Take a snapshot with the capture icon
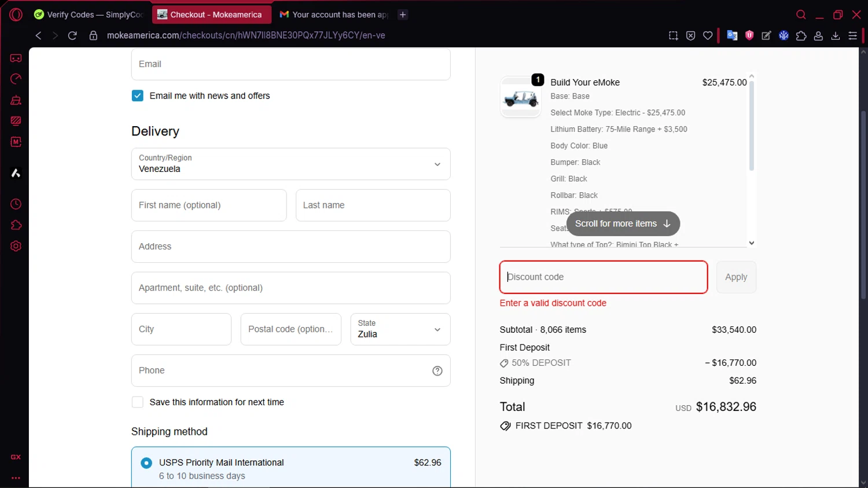The width and height of the screenshot is (868, 488). click(x=673, y=35)
